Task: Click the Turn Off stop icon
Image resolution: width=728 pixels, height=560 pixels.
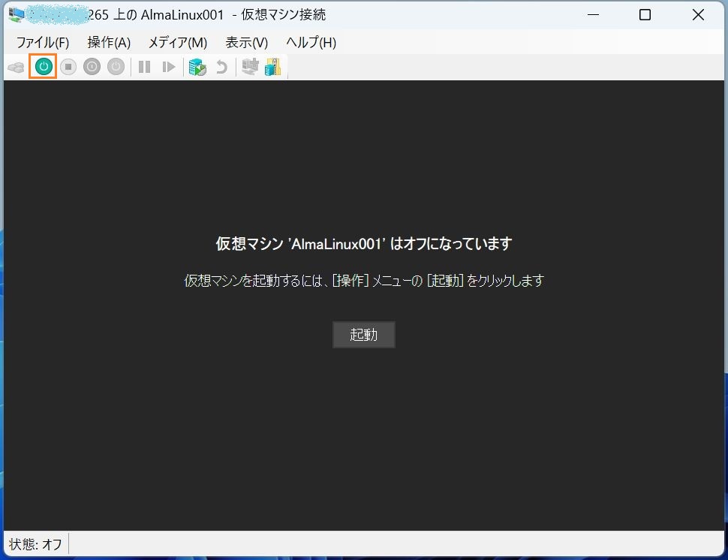Action: [68, 67]
